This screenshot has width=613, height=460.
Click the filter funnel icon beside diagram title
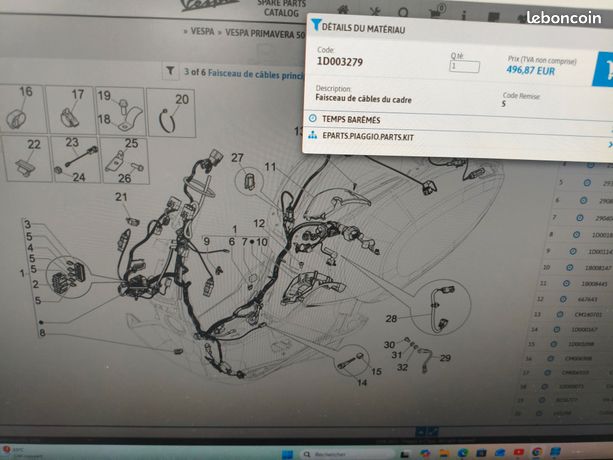point(170,71)
